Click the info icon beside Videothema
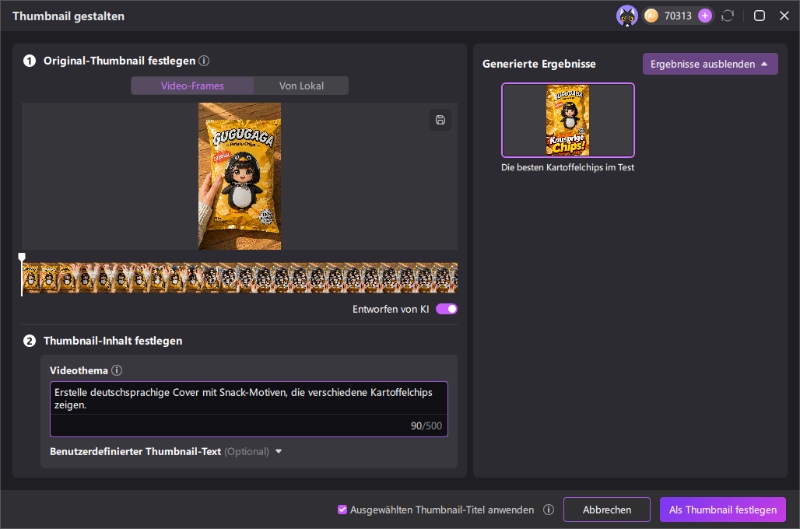The height and width of the screenshot is (529, 800). click(117, 370)
